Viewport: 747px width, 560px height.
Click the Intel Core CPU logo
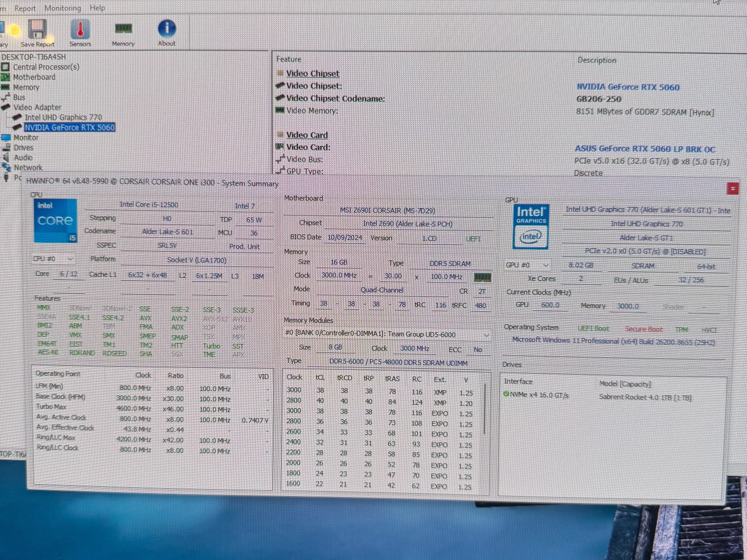tap(55, 221)
